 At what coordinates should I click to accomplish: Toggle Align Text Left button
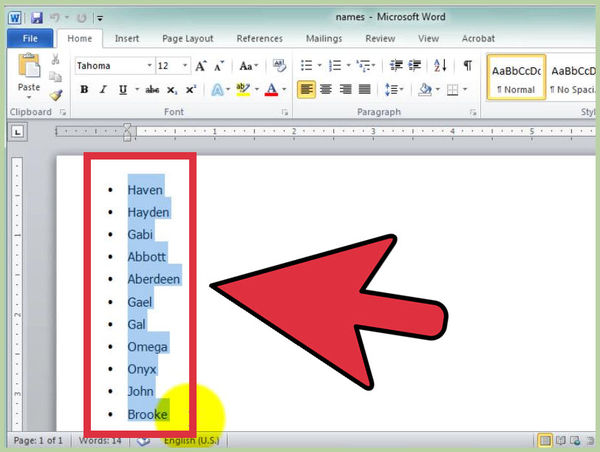tap(307, 90)
